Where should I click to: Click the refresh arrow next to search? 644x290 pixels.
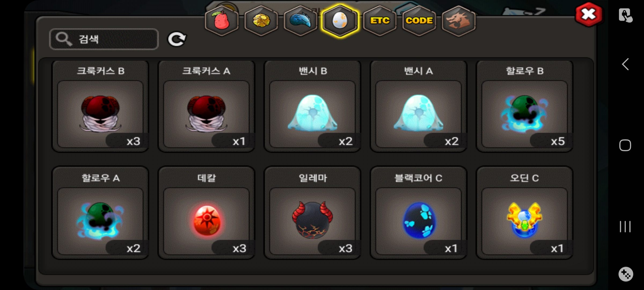(177, 39)
